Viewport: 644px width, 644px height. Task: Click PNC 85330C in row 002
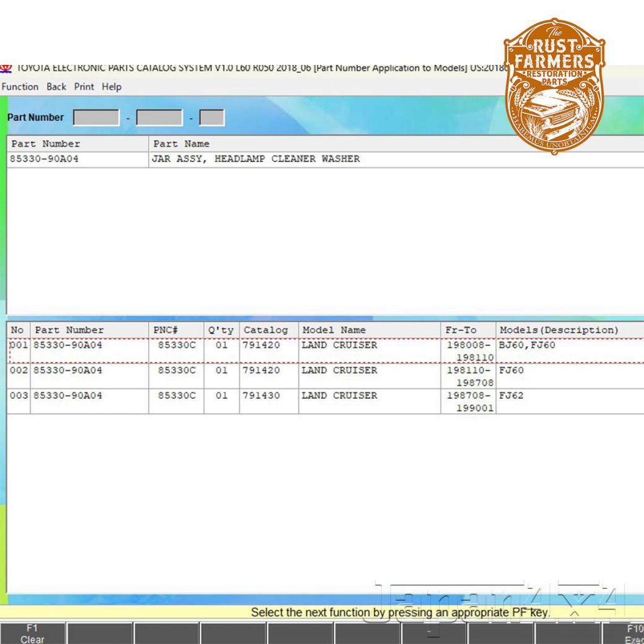coord(176,376)
